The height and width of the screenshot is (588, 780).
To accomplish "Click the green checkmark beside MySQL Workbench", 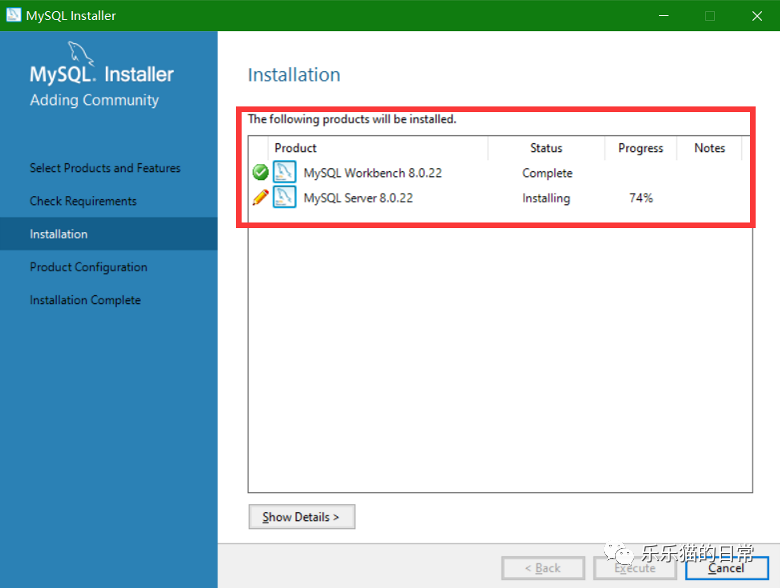I will point(260,173).
